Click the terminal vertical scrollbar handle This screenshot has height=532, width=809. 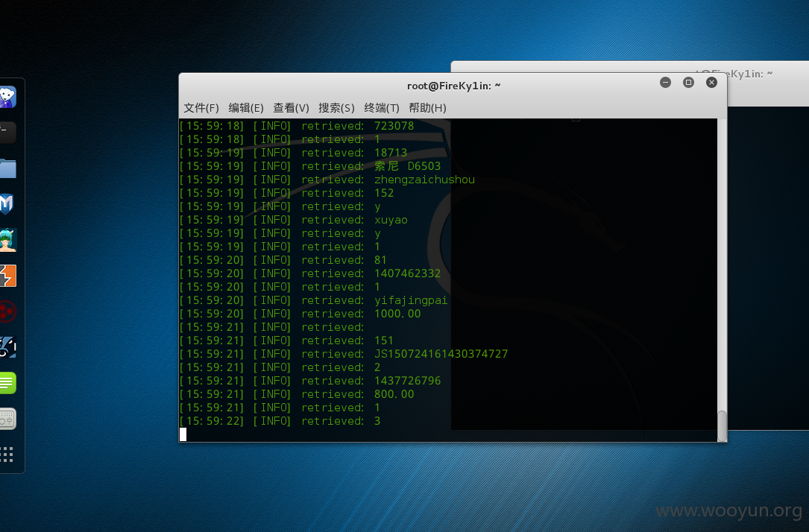(722, 425)
